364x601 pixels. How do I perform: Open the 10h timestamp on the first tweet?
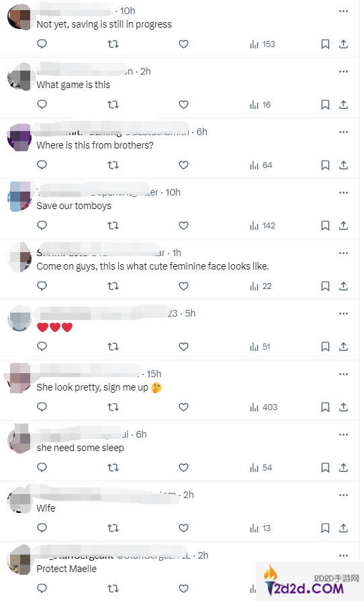coord(128,11)
